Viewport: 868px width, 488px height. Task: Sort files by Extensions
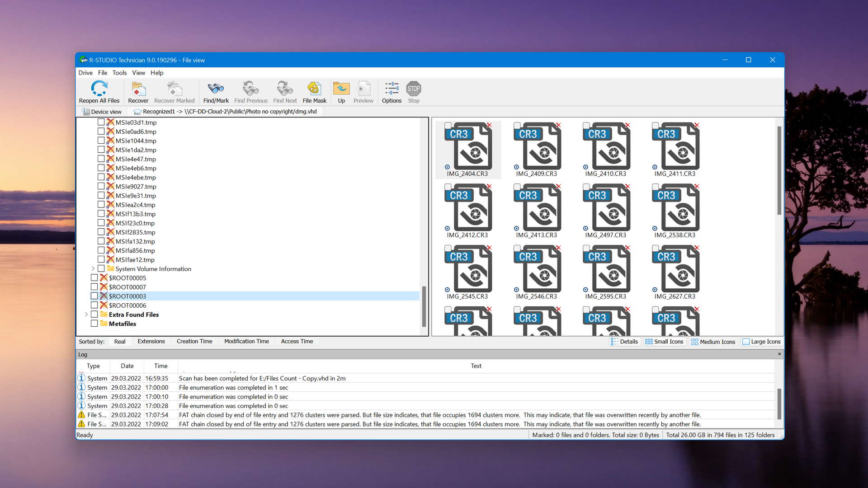tap(151, 342)
